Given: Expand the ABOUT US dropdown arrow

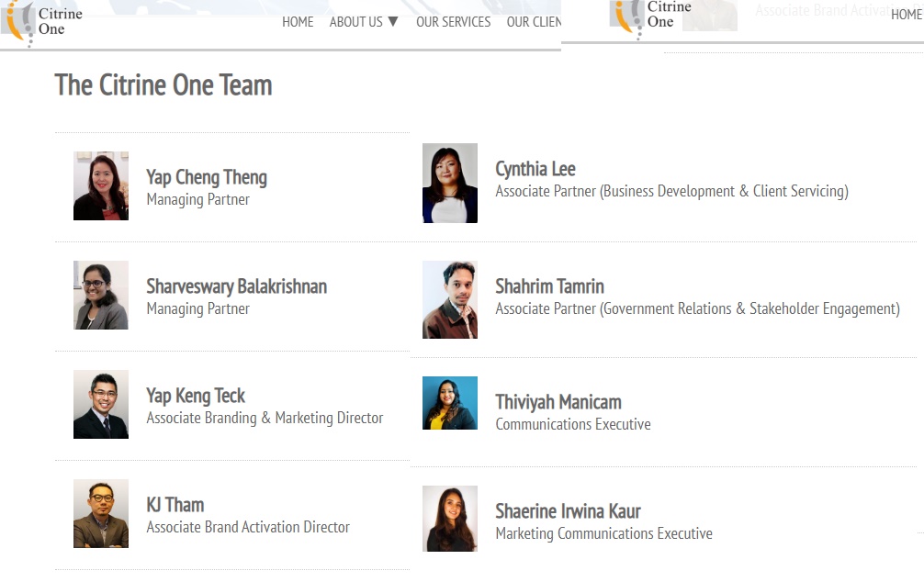Looking at the screenshot, I should point(393,21).
